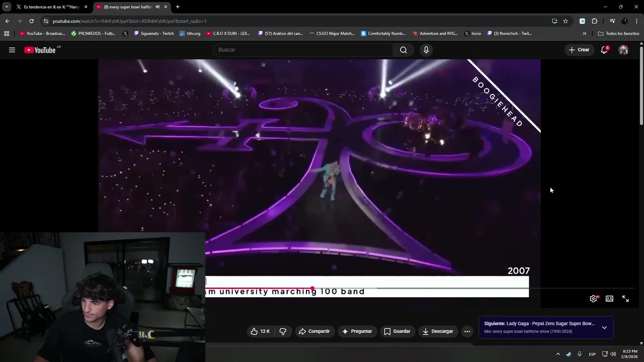This screenshot has height=362, width=644.
Task: Open PROMIEDOS - Futb... bookmark
Action: (94, 34)
